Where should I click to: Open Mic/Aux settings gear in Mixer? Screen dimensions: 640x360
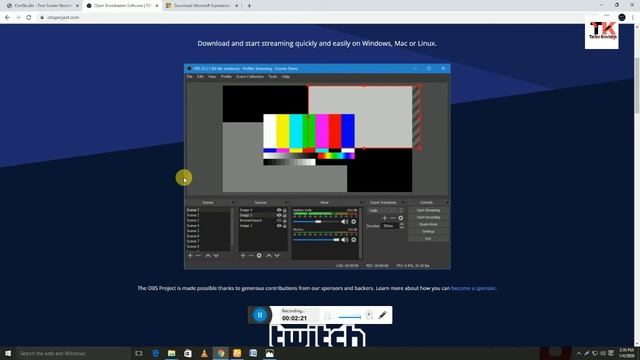353,240
